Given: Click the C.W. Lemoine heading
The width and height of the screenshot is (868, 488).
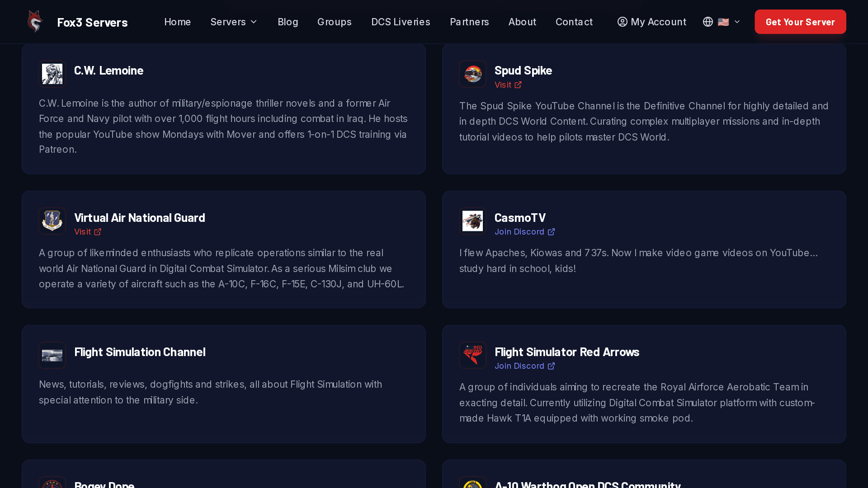Looking at the screenshot, I should coord(108,70).
